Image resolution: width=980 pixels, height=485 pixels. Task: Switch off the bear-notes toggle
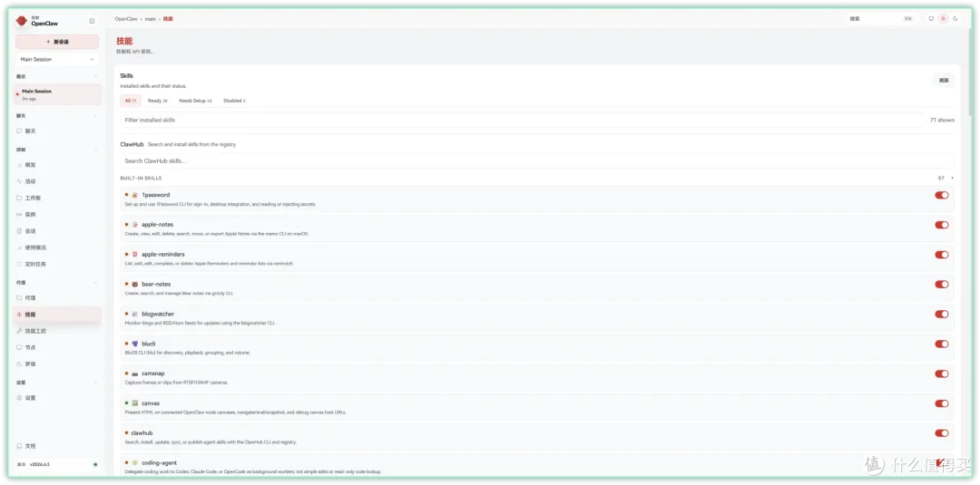pyautogui.click(x=941, y=285)
